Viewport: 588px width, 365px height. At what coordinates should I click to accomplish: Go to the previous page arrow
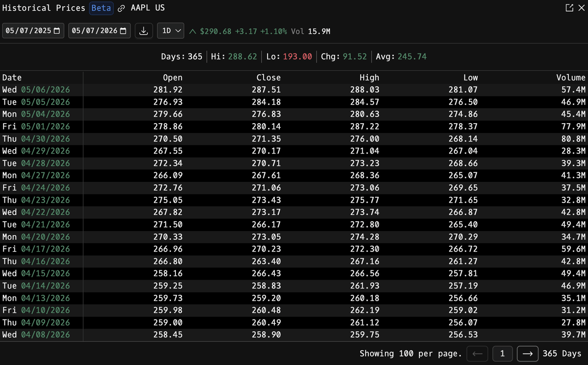coord(478,353)
